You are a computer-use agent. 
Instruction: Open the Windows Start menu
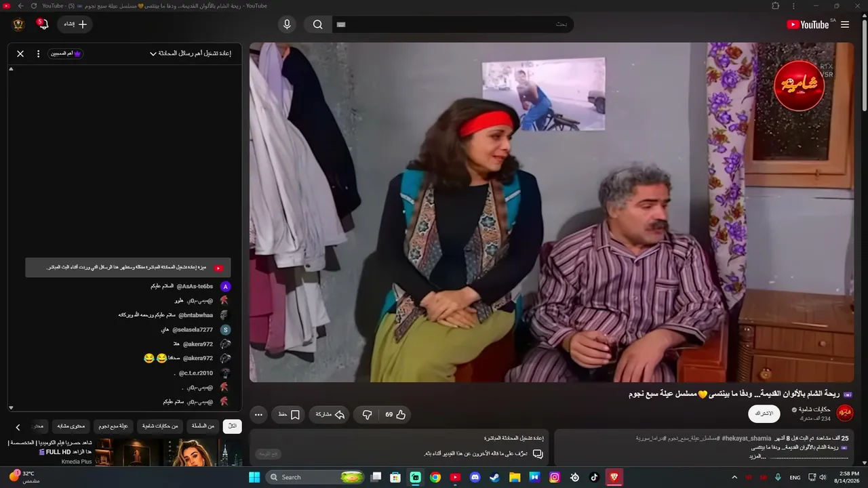[254, 477]
